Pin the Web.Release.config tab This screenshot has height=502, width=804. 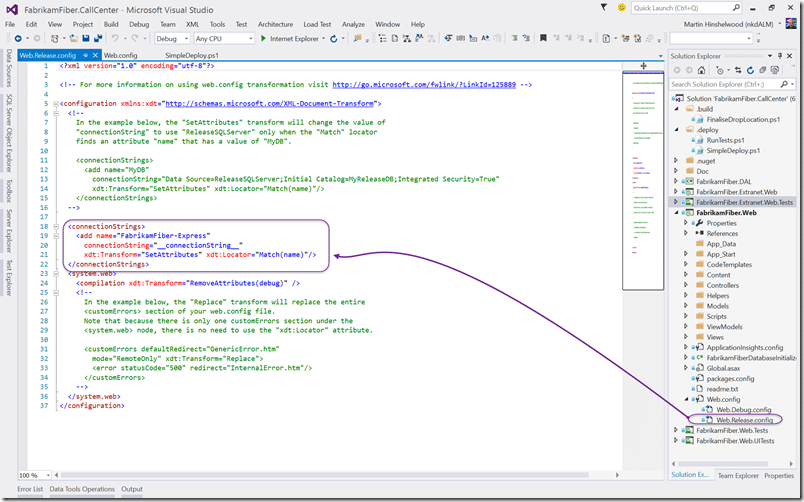86,55
